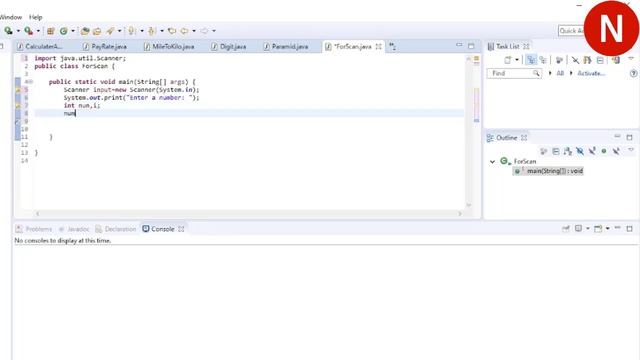640x360 pixels.
Task: Click the Task List help question icon
Action: (633, 73)
